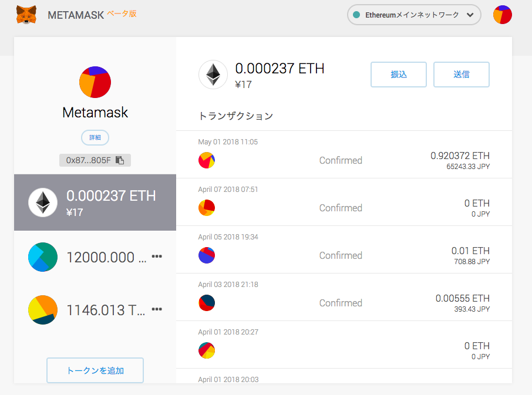Open options menu for 12000.000 token
Screen dimensions: 532x395
coord(157,256)
